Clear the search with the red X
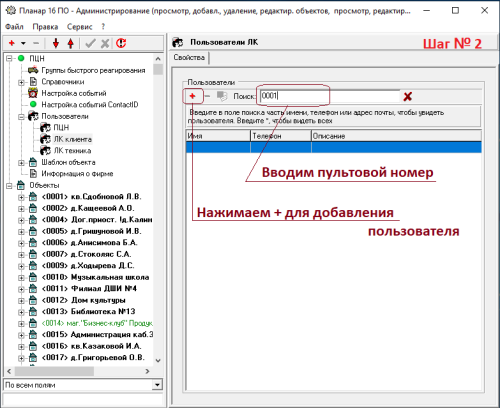The width and height of the screenshot is (500, 408). point(408,97)
